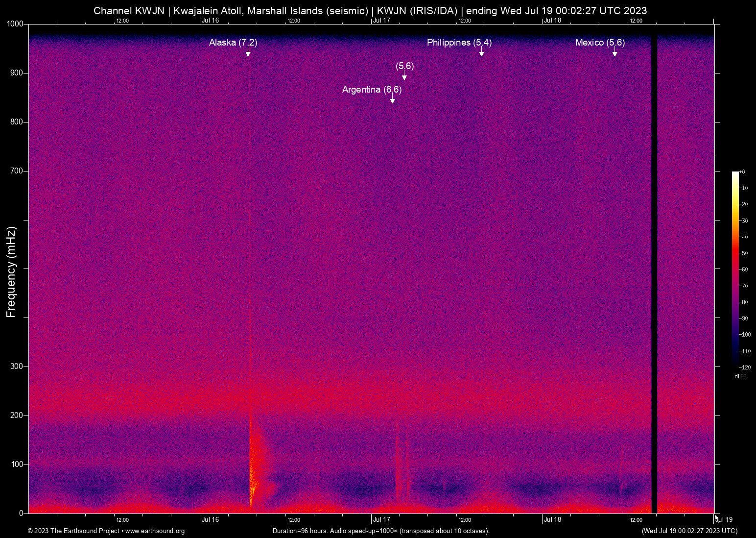Click the Duration=96 hours footer text
This screenshot has height=538, width=756.
click(x=381, y=531)
